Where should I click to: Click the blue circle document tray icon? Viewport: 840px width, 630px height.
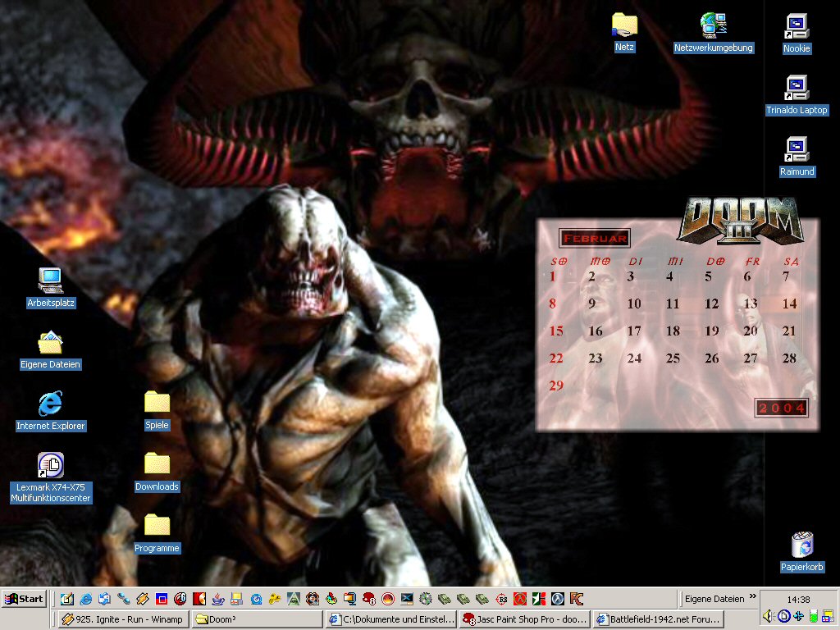click(783, 616)
